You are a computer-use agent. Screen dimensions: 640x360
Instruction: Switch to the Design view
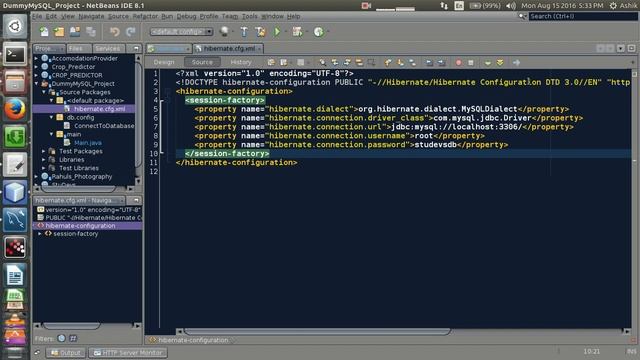pos(164,62)
